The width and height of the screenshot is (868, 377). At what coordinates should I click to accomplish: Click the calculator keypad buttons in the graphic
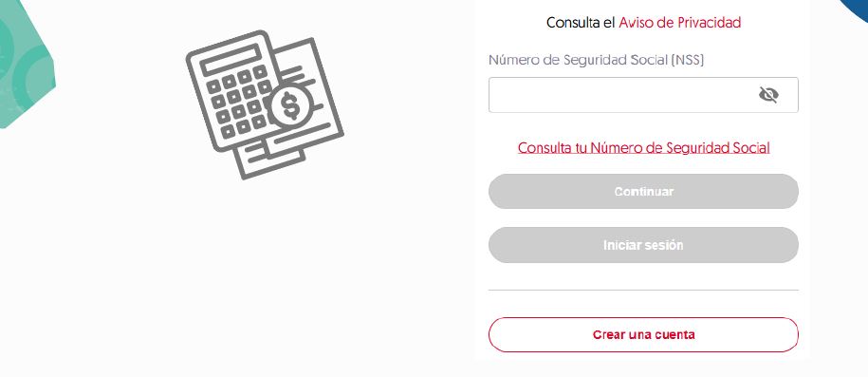point(239,104)
